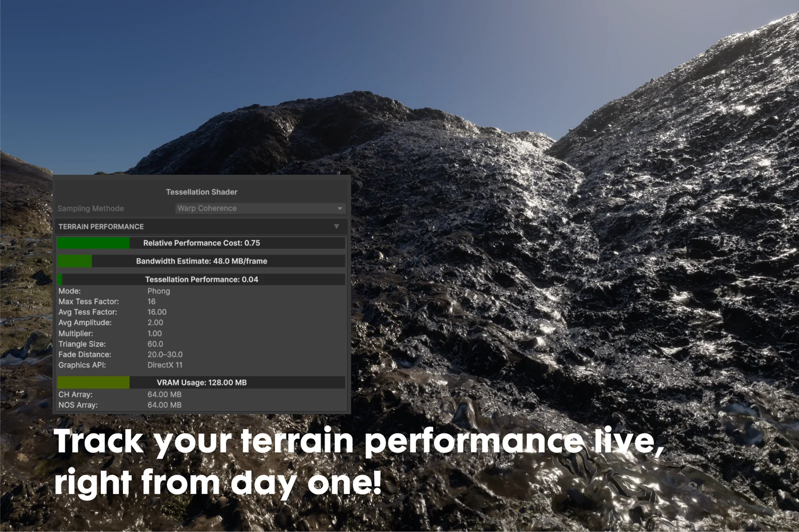The image size is (799, 532).
Task: Click the Avg Amplitude value 2.00
Action: (155, 322)
